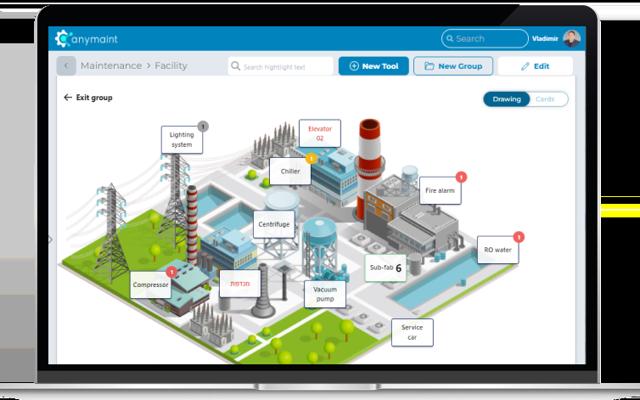
Task: Click the gray badge on Lighting system
Action: pyautogui.click(x=203, y=127)
